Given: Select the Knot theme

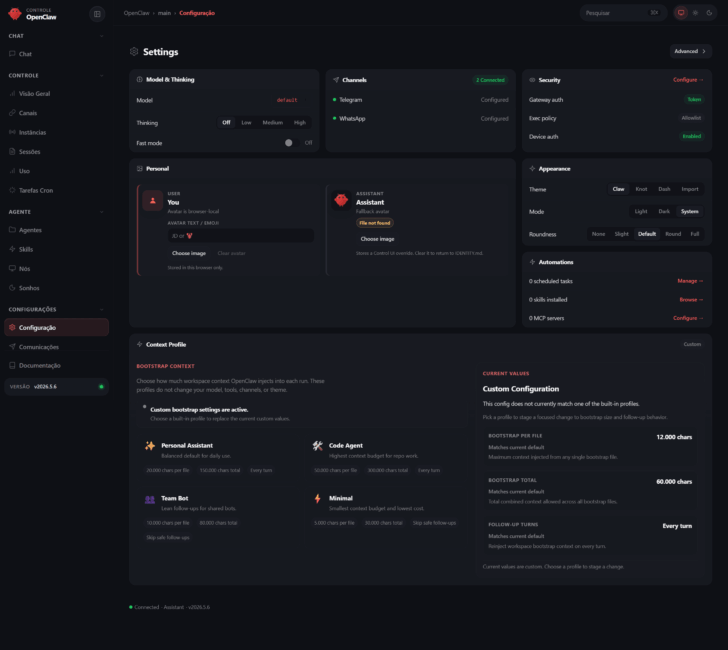Looking at the screenshot, I should (641, 189).
